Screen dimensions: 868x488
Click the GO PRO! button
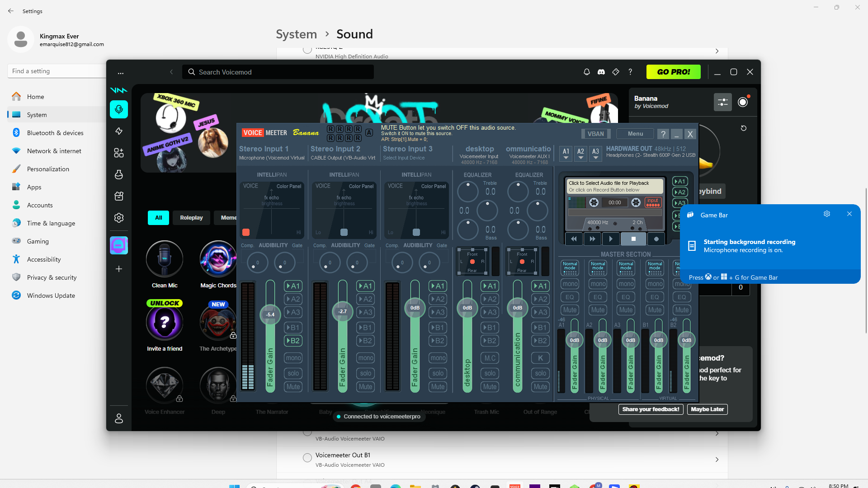pos(674,72)
